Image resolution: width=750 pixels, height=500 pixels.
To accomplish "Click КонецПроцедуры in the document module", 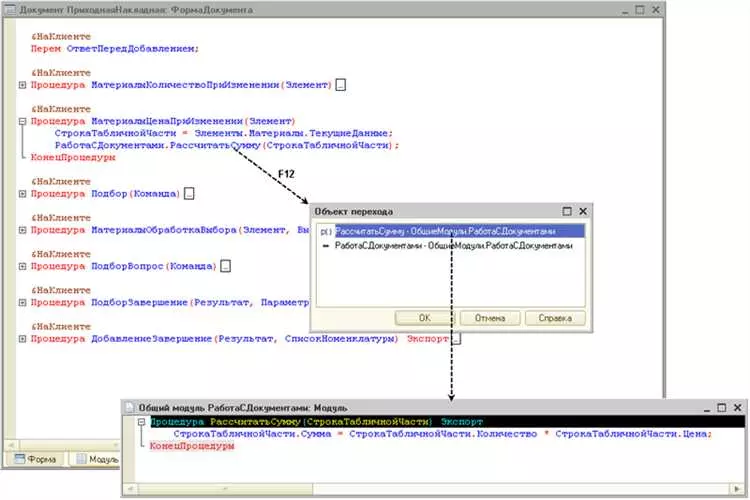I will click(x=73, y=157).
